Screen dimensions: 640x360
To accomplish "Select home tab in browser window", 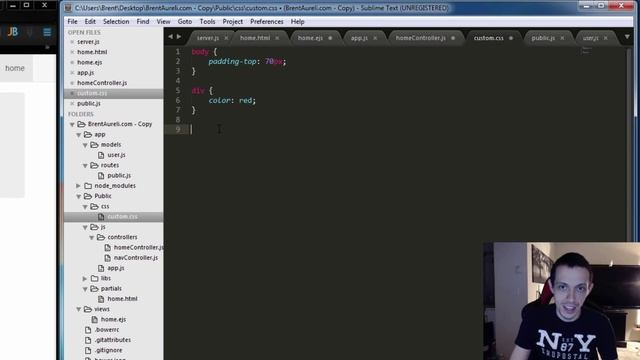I will [x=15, y=68].
